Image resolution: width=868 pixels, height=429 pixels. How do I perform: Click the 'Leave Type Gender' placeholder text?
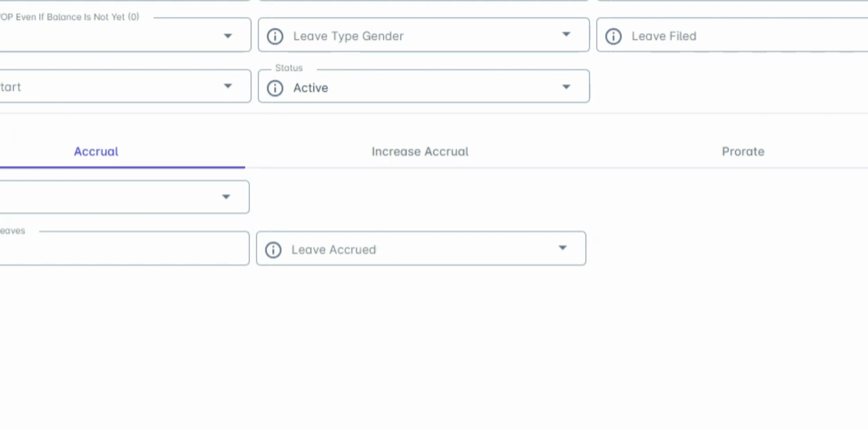coord(348,36)
